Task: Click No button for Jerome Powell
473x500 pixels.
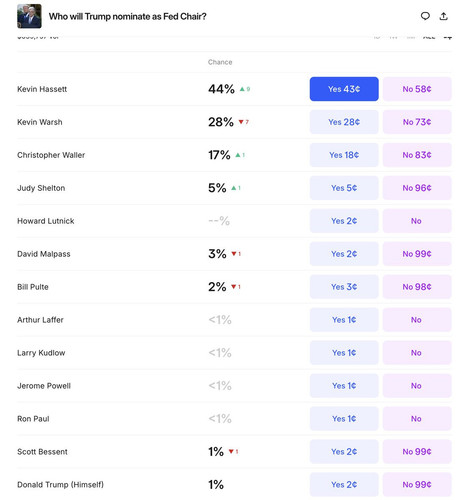Action: coord(417,386)
